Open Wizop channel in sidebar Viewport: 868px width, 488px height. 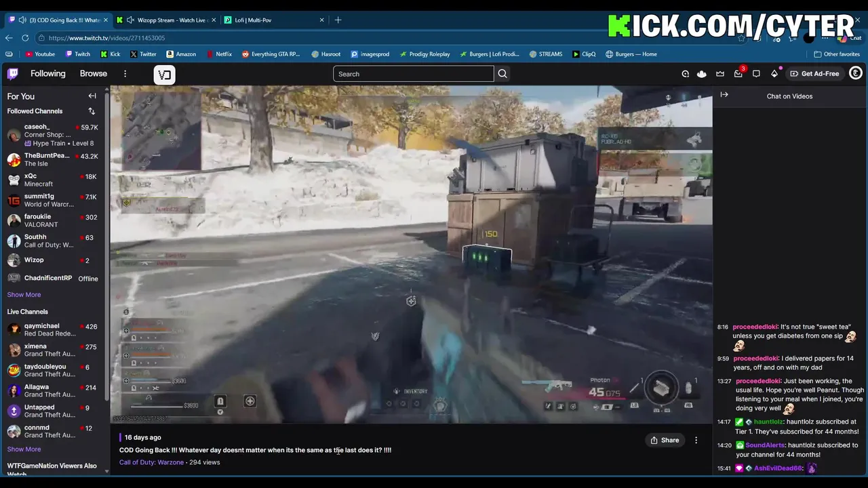click(x=53, y=260)
